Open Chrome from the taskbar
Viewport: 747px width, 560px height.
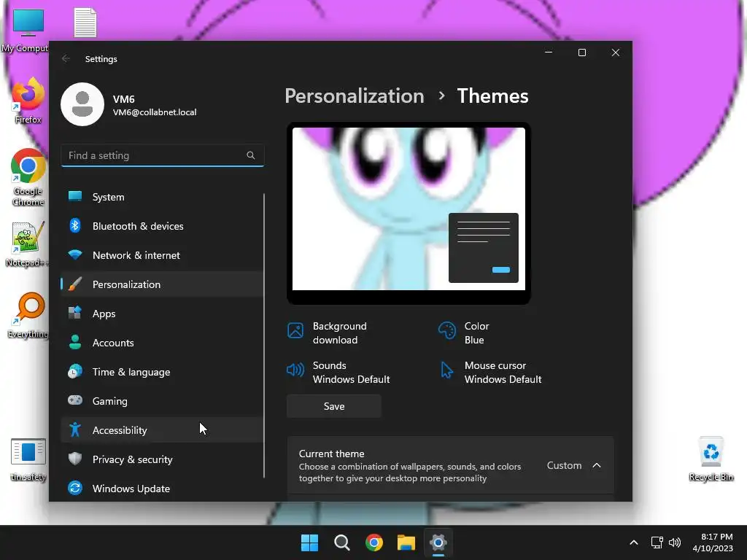[x=374, y=542]
